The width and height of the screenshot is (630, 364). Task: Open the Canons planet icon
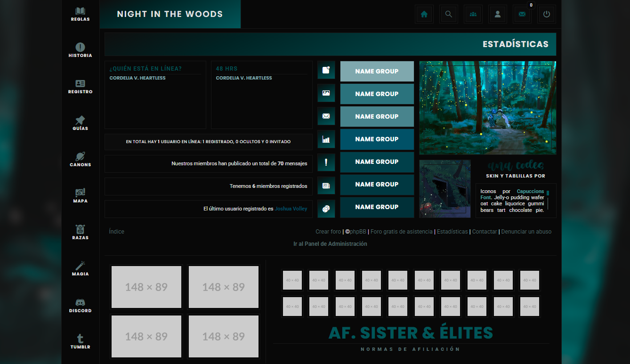pos(80,156)
